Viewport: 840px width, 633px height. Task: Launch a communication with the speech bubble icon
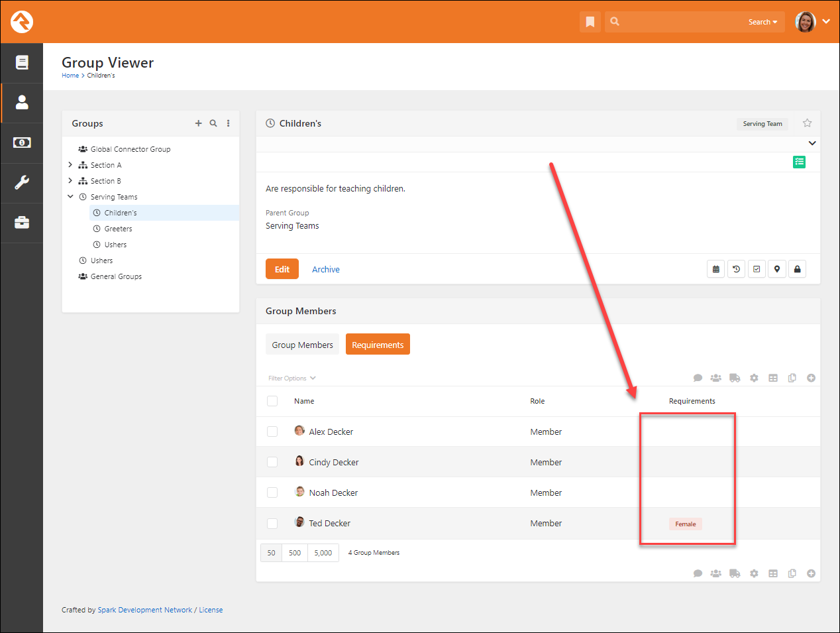[698, 377]
